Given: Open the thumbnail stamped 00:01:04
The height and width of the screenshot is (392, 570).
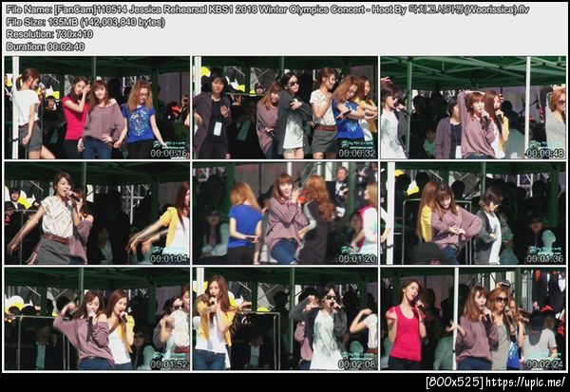Looking at the screenshot, I should point(97,213).
